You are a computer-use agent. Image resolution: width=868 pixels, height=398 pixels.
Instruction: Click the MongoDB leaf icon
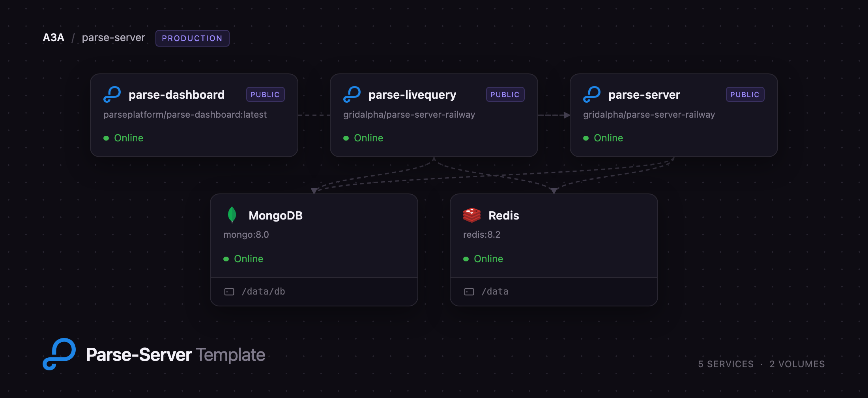pos(232,215)
